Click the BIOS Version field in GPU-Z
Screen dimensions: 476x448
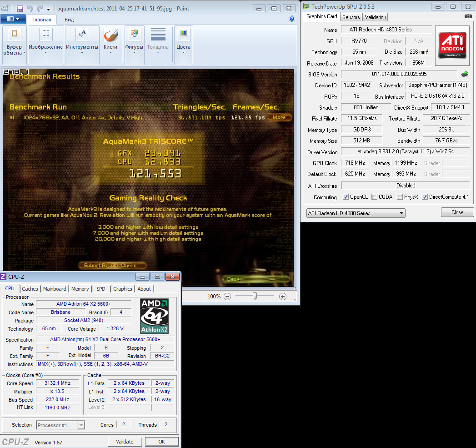399,74
